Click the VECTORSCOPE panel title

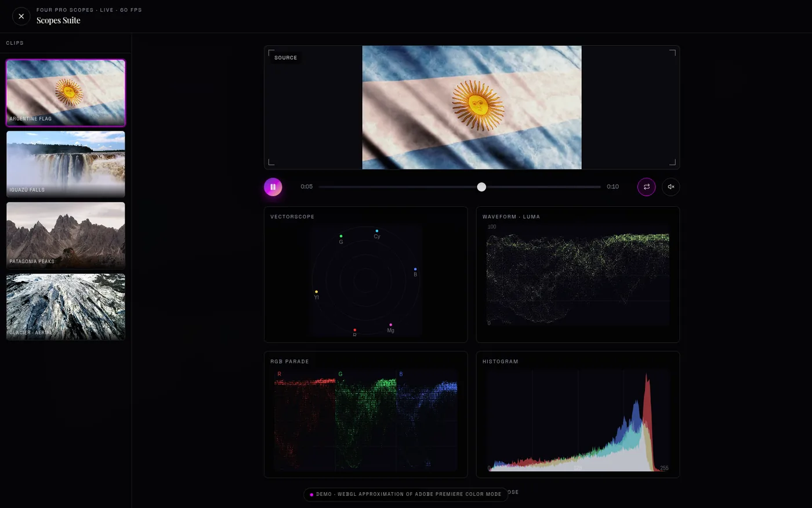click(x=292, y=217)
